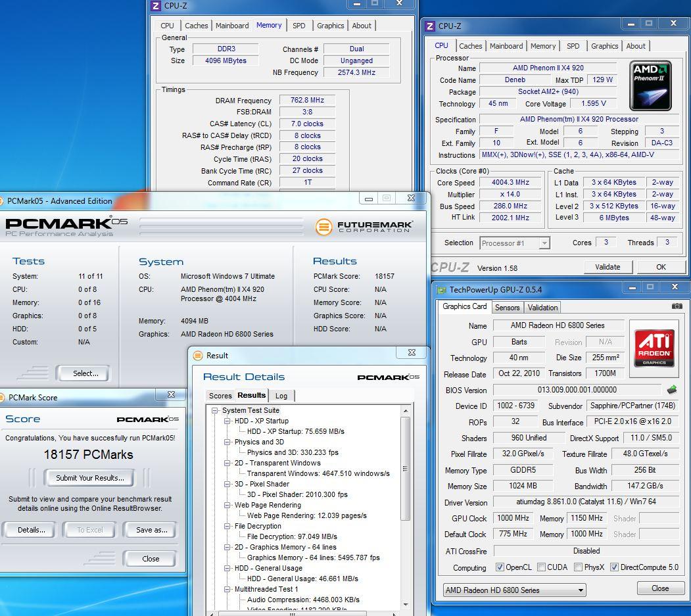The height and width of the screenshot is (616, 691).
Task: Click the PCMark Score window title icon
Action: [x=2, y=398]
